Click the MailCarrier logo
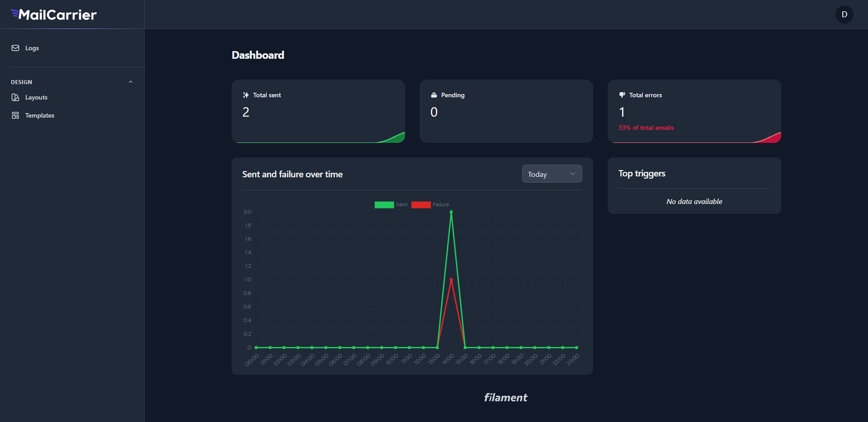The width and height of the screenshot is (868, 422). pos(54,14)
